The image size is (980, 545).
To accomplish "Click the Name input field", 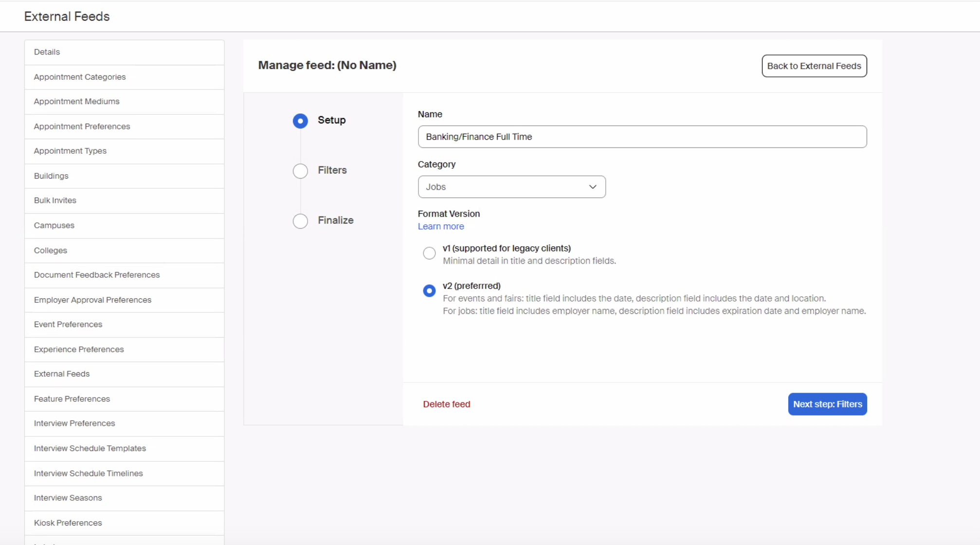I will 642,137.
